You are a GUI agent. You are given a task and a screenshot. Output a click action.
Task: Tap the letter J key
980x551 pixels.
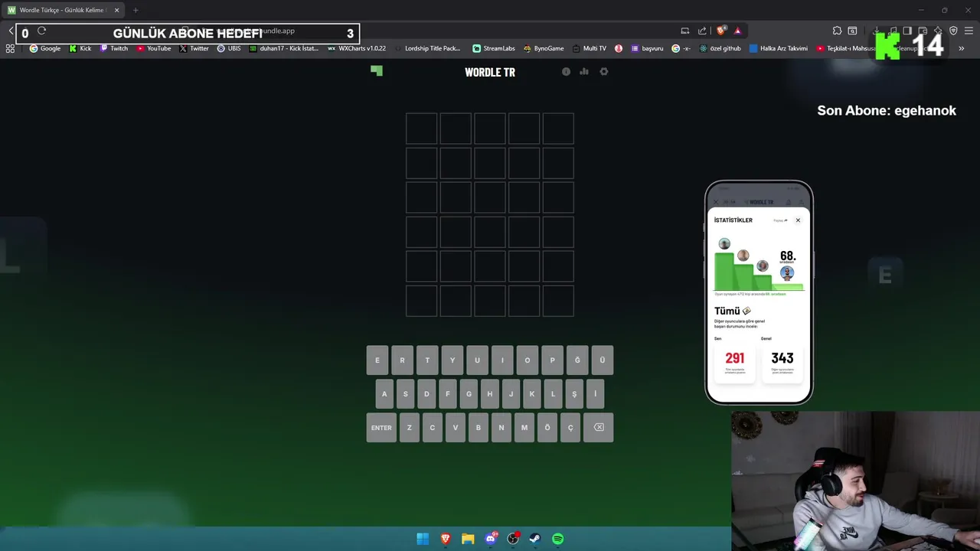click(511, 394)
